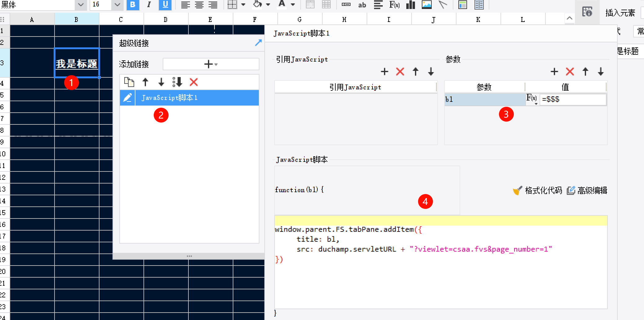
Task: Add a new 引用JavaScript entry
Action: [x=385, y=71]
